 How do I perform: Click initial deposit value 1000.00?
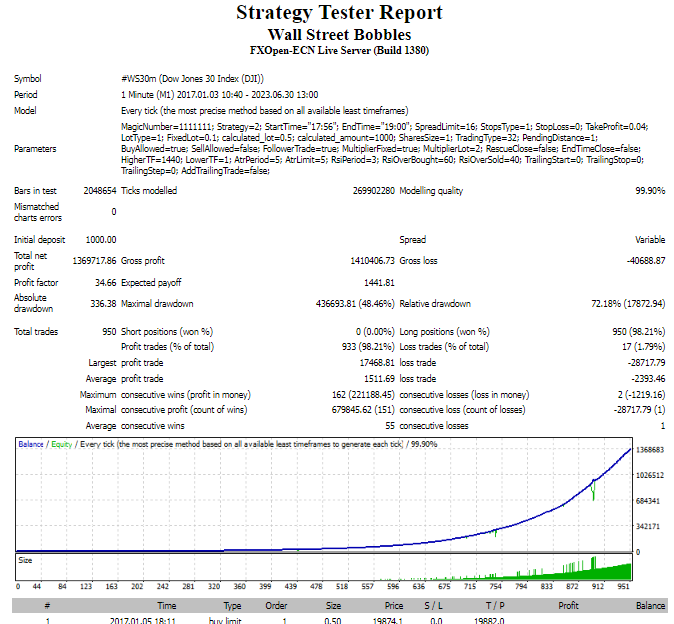[101, 240]
